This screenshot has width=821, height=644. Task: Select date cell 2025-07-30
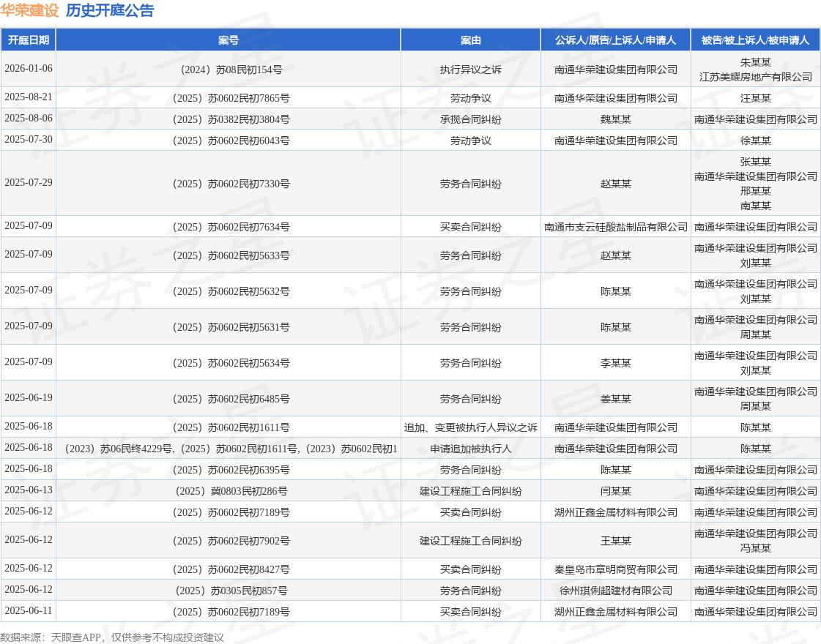(x=29, y=140)
